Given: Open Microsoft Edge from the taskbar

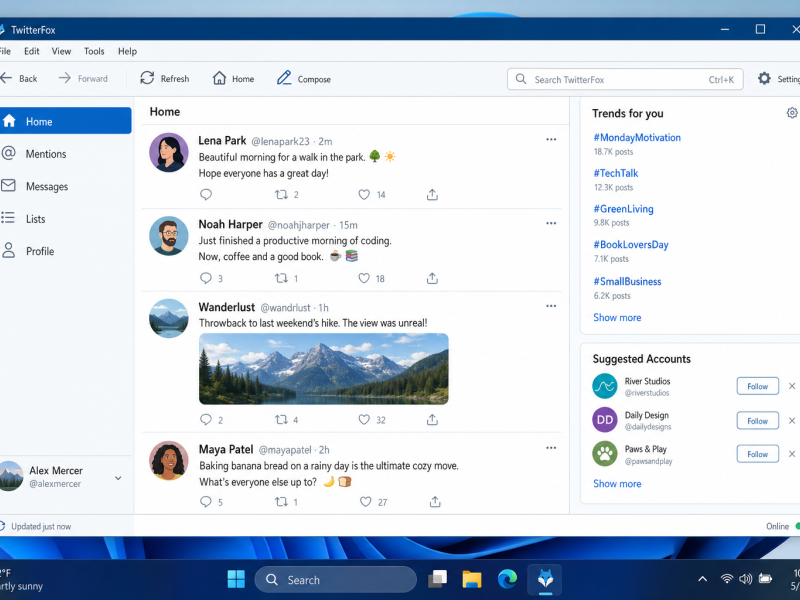Looking at the screenshot, I should pyautogui.click(x=507, y=579).
